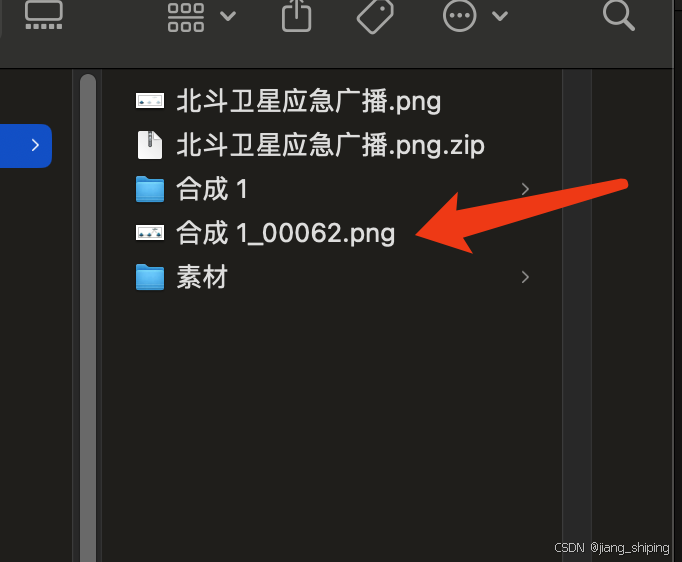Click the 素材 folder icon

click(150, 277)
